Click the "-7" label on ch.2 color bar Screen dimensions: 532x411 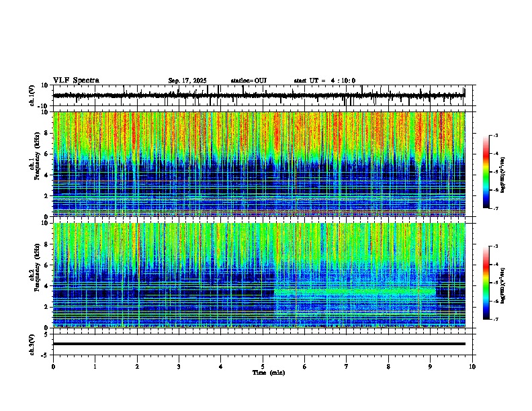(496, 319)
